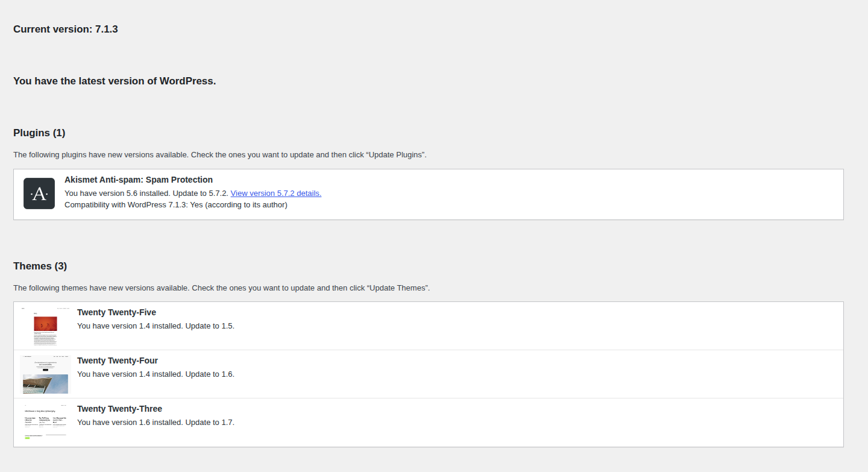Click the 'Update to 1.7' version text
The height and width of the screenshot is (472, 868).
pos(209,423)
